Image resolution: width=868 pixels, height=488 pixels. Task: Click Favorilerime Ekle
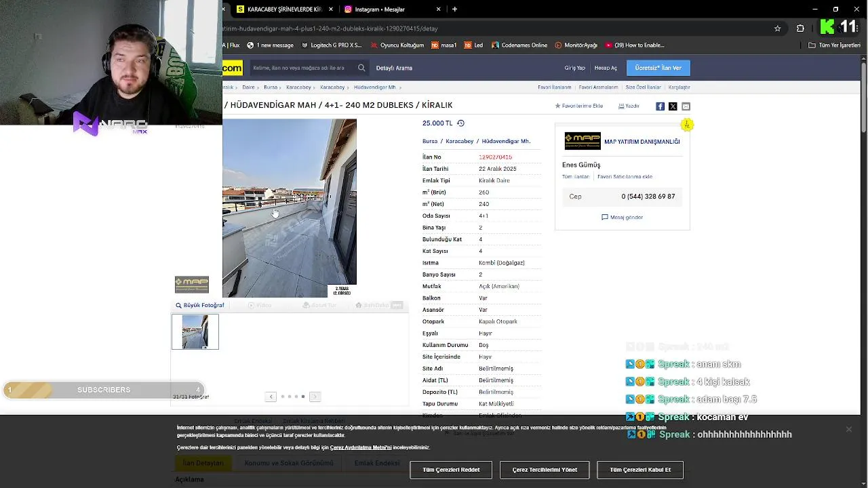pyautogui.click(x=579, y=106)
